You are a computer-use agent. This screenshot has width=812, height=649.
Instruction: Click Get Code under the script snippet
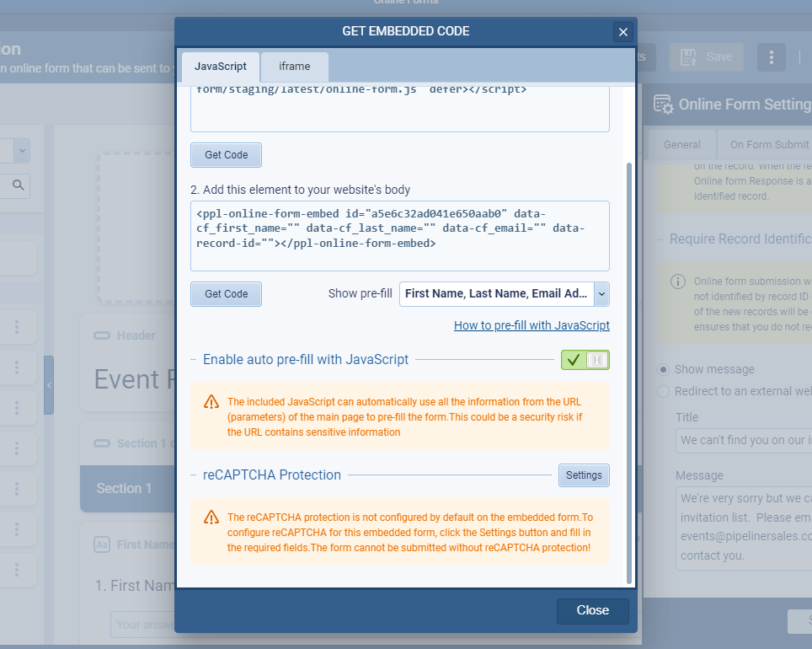[226, 155]
